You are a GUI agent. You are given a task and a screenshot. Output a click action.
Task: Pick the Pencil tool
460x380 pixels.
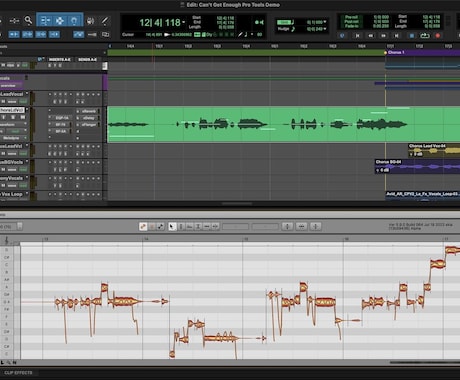[105, 21]
